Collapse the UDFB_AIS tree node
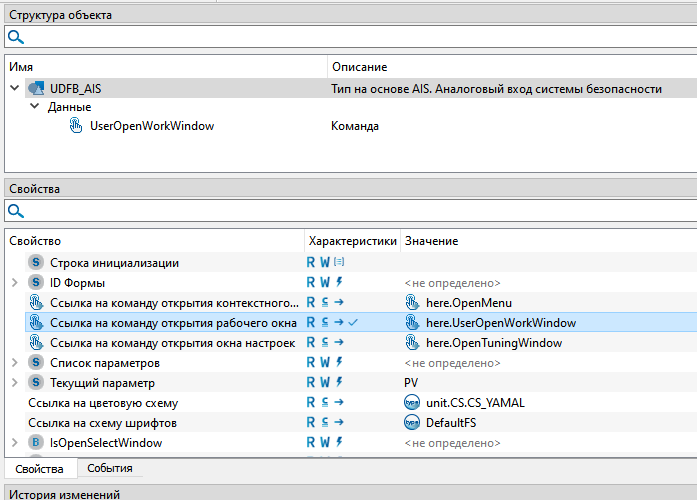Viewport: 697px width, 500px height. click(x=14, y=89)
